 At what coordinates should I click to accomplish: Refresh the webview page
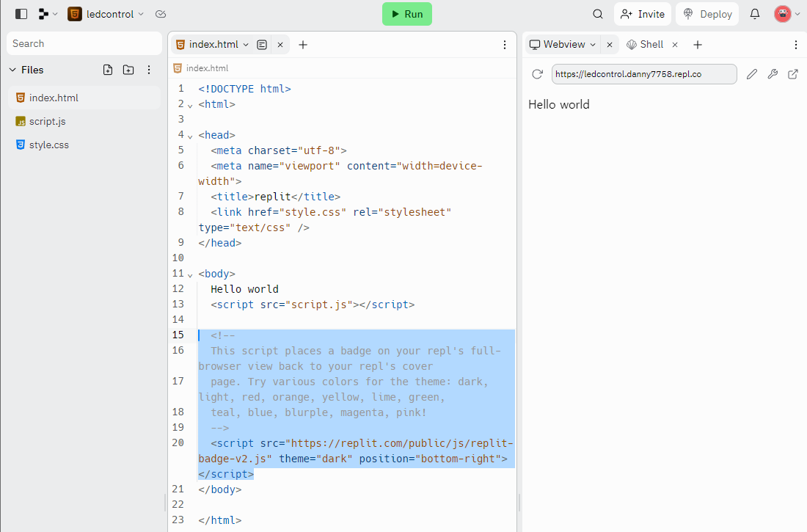537,74
